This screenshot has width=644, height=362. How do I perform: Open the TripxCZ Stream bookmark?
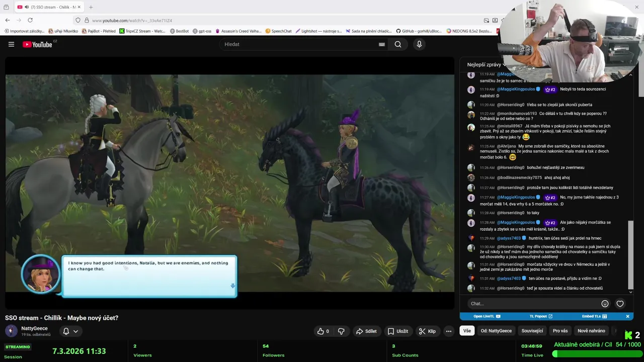(142, 31)
